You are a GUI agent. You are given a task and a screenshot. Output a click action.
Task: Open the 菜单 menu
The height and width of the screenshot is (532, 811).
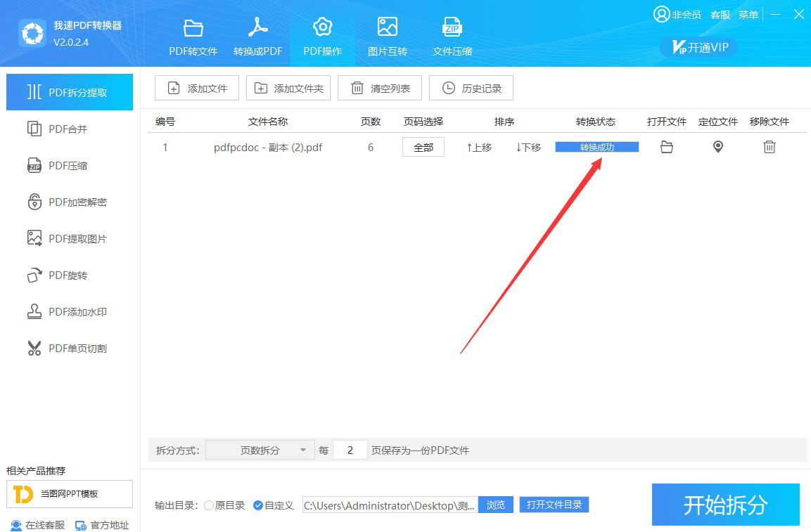point(748,15)
